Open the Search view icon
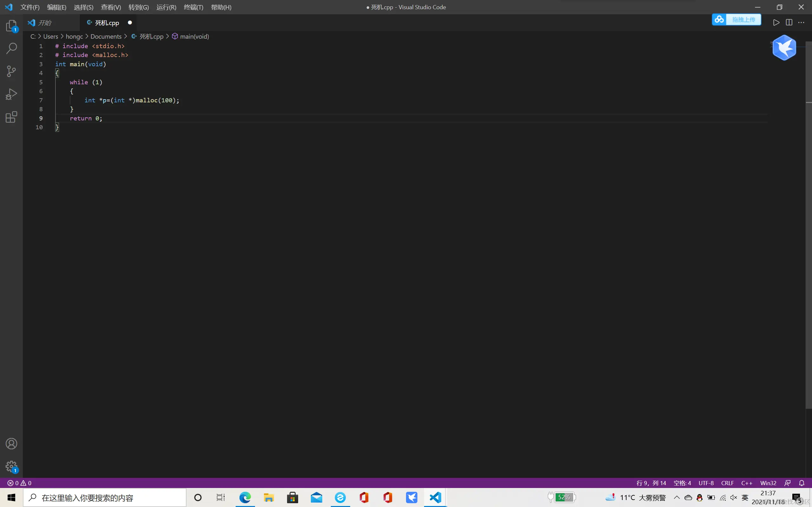Screen dimensions: 812x507 pyautogui.click(x=11, y=48)
